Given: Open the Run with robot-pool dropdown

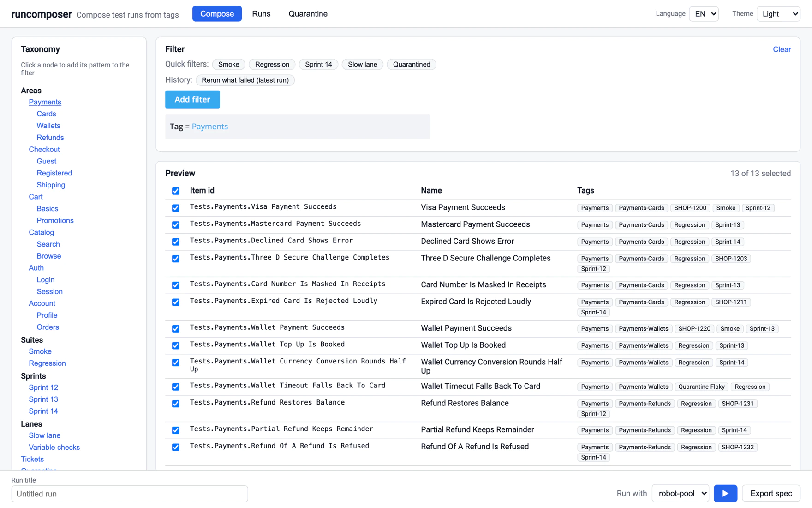Looking at the screenshot, I should [680, 493].
